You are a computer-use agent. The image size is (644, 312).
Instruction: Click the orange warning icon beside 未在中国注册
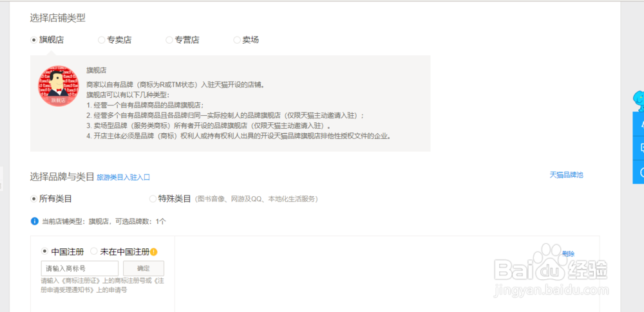pyautogui.click(x=154, y=252)
